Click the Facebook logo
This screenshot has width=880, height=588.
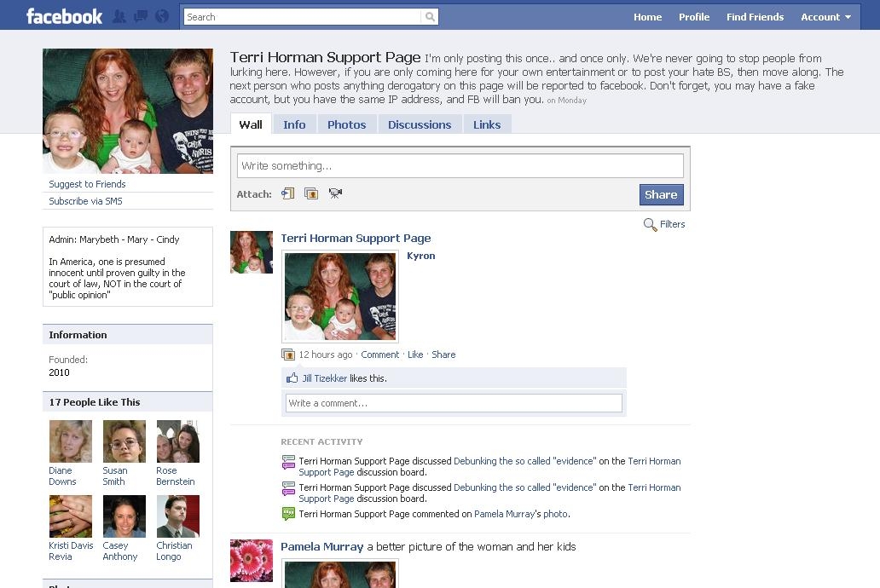64,16
